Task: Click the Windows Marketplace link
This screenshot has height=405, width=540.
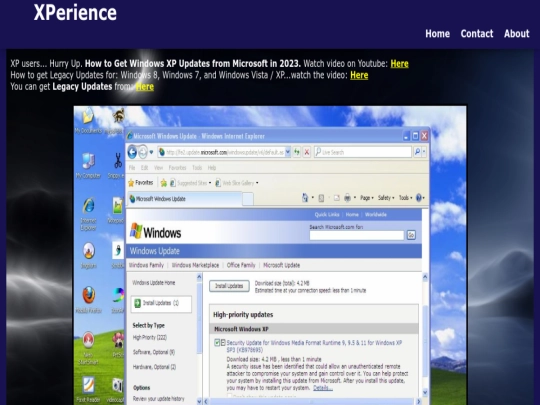Action: pos(195,265)
